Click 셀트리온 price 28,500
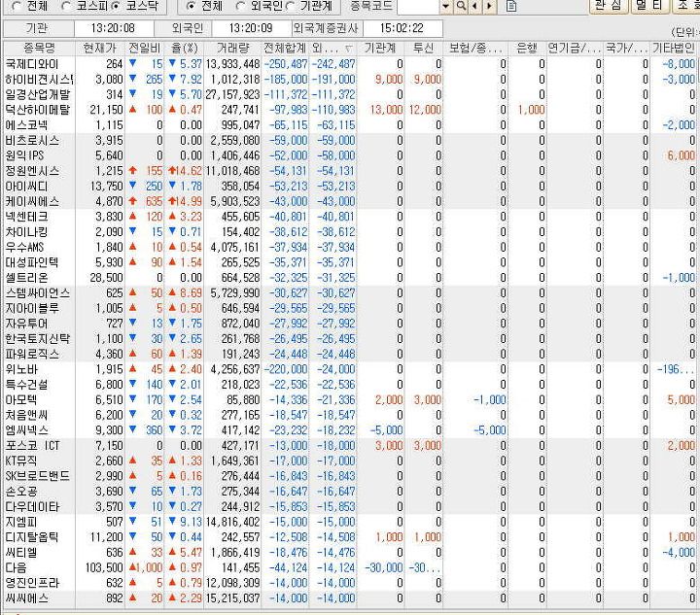Viewport: 700px width, 615px height. coord(106,278)
